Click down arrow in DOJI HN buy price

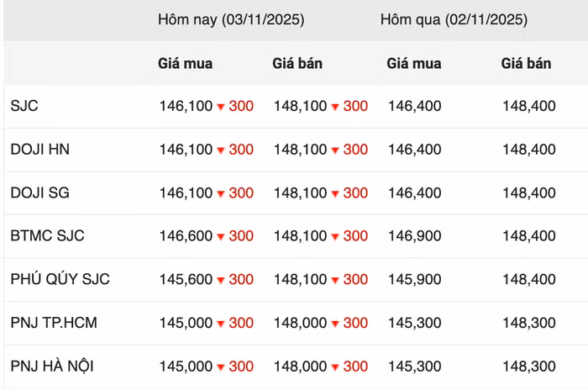click(221, 150)
